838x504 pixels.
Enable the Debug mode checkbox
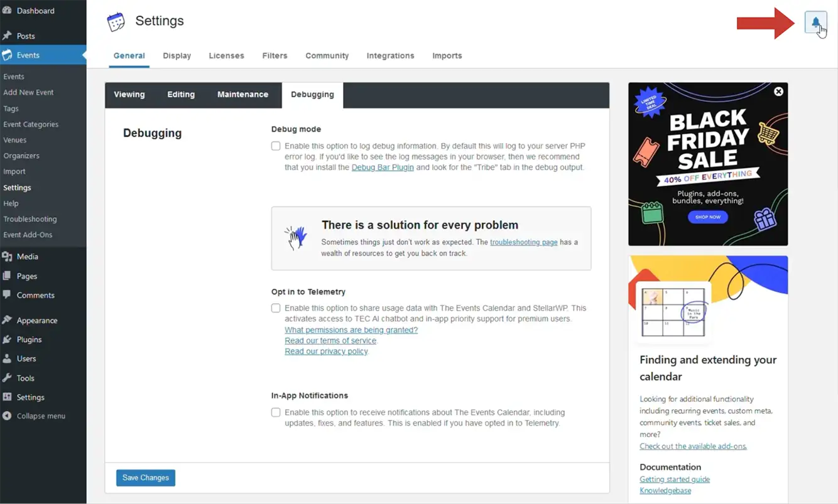pyautogui.click(x=276, y=146)
